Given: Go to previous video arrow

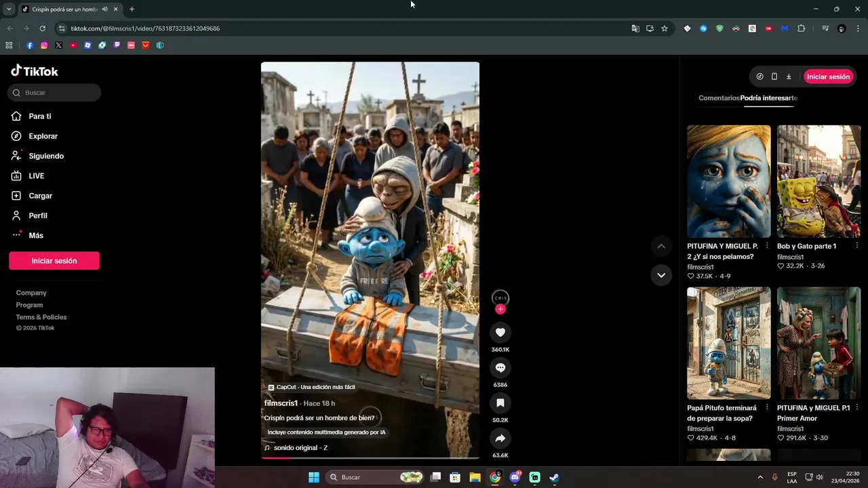Looking at the screenshot, I should coord(661,246).
